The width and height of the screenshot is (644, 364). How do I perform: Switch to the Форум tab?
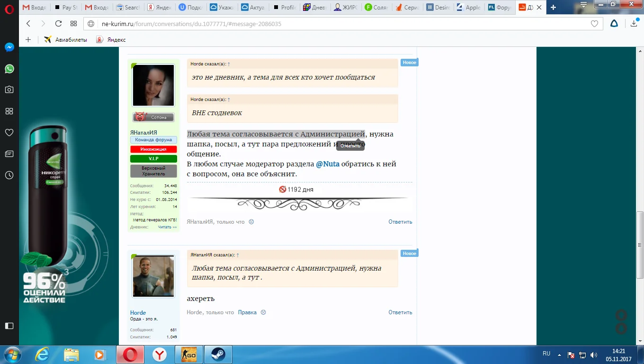501,8
